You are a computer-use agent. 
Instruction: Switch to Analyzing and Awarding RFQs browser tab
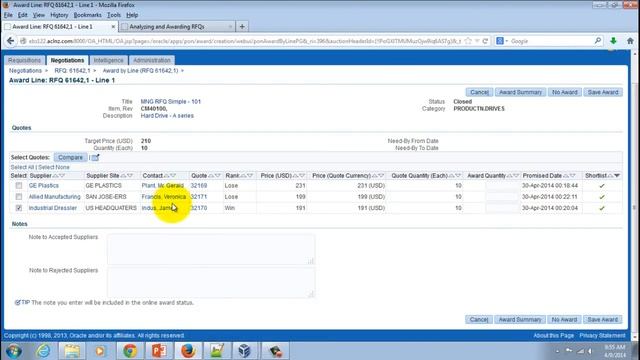(x=167, y=27)
